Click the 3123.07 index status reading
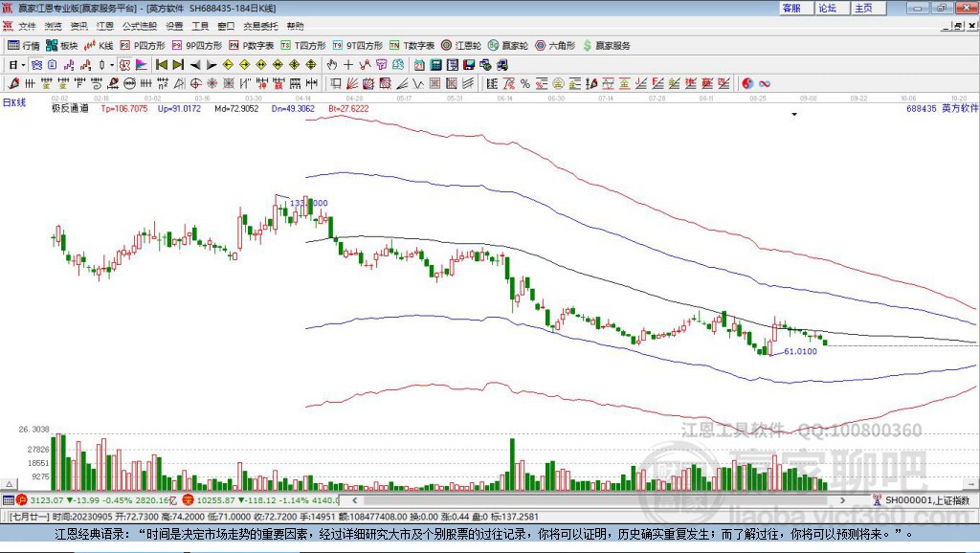980x553 pixels. (x=46, y=500)
